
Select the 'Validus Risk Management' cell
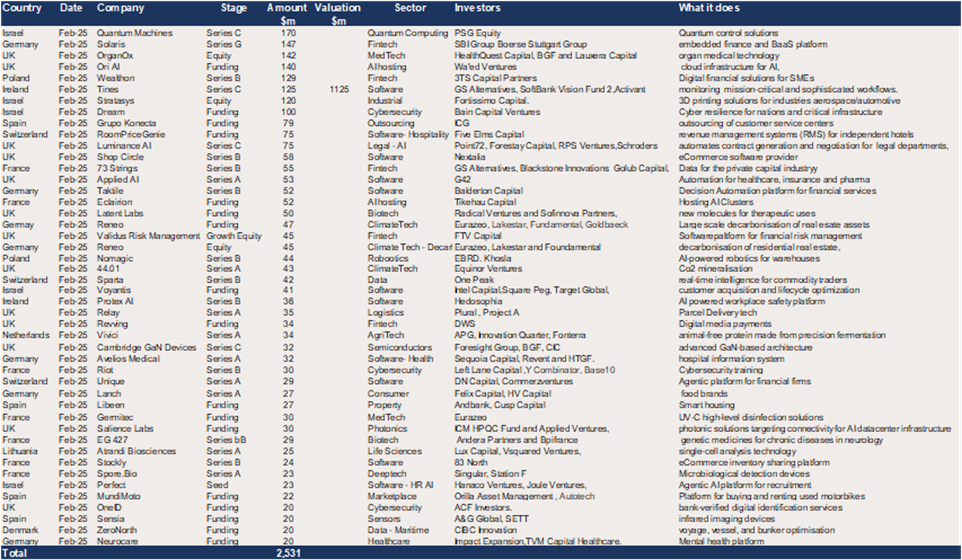(x=148, y=236)
